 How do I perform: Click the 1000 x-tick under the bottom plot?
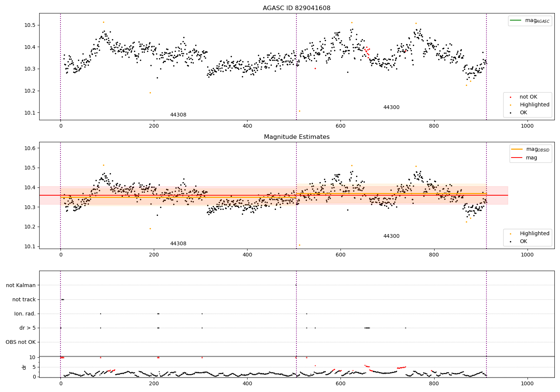pyautogui.click(x=527, y=383)
